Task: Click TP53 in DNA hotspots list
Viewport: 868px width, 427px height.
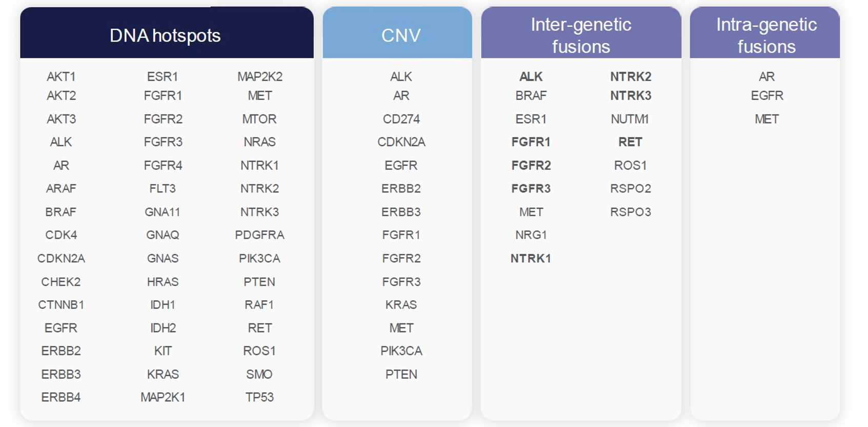Action: click(259, 397)
